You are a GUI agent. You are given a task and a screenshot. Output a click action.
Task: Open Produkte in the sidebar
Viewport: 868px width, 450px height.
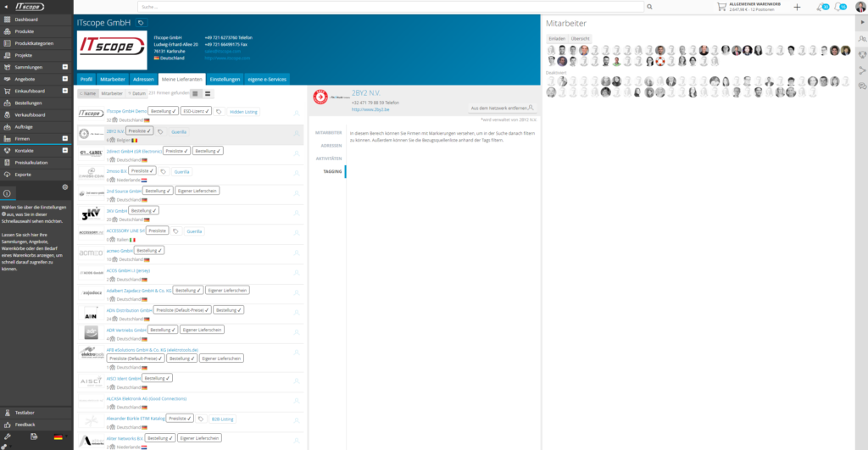coord(36,31)
